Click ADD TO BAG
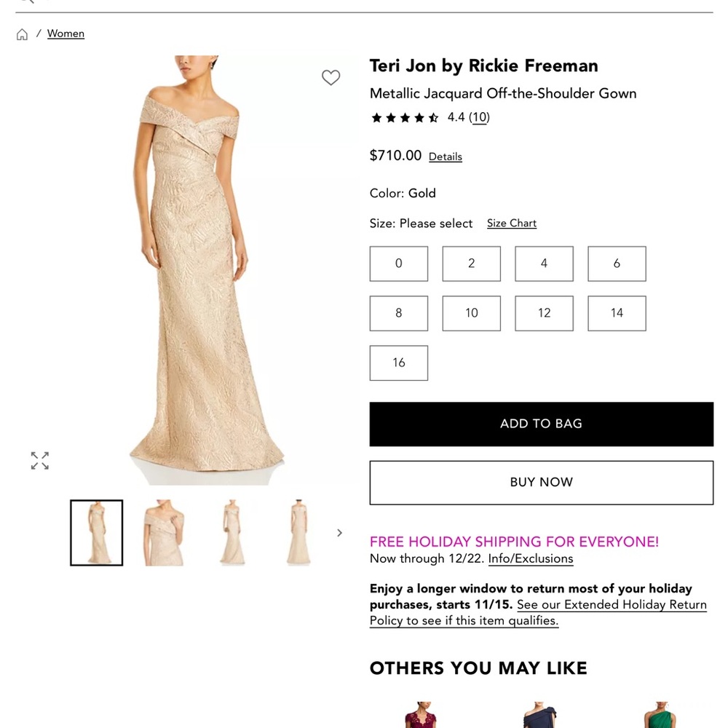 point(541,424)
